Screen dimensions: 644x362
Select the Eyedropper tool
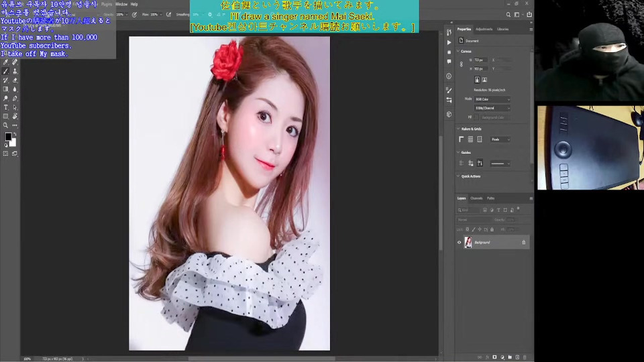(6, 62)
